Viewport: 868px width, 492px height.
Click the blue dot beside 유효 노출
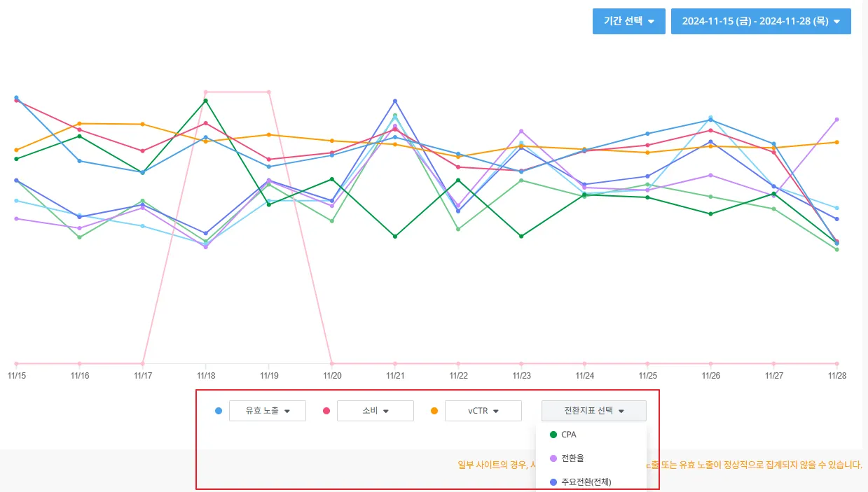pos(219,411)
